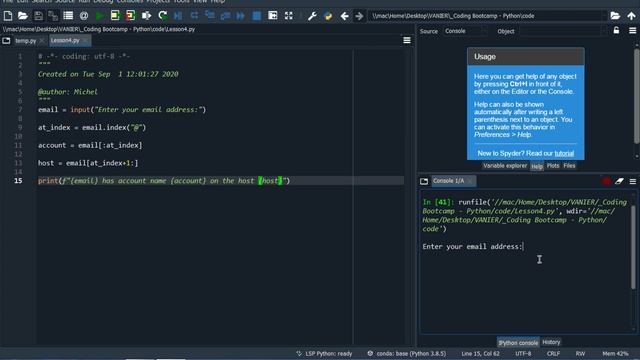The height and width of the screenshot is (360, 640).
Task: Open the Spyder tutorial link
Action: click(x=564, y=153)
